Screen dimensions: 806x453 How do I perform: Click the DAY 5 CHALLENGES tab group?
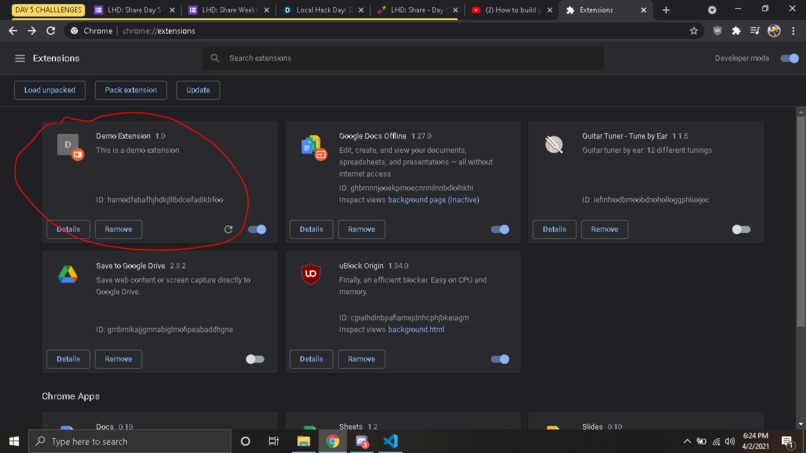[48, 10]
